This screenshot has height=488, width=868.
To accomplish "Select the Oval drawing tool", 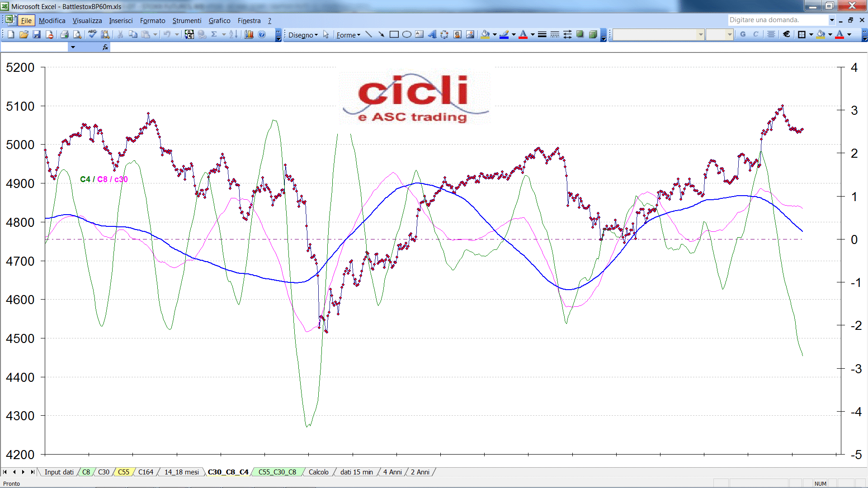I will [x=407, y=34].
